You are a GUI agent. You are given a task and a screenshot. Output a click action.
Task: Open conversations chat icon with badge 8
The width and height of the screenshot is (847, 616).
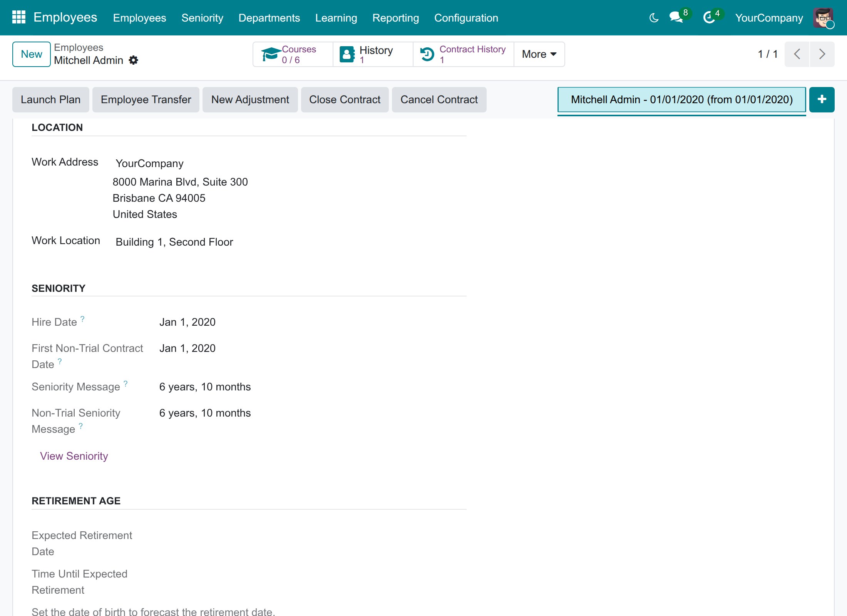pyautogui.click(x=676, y=17)
